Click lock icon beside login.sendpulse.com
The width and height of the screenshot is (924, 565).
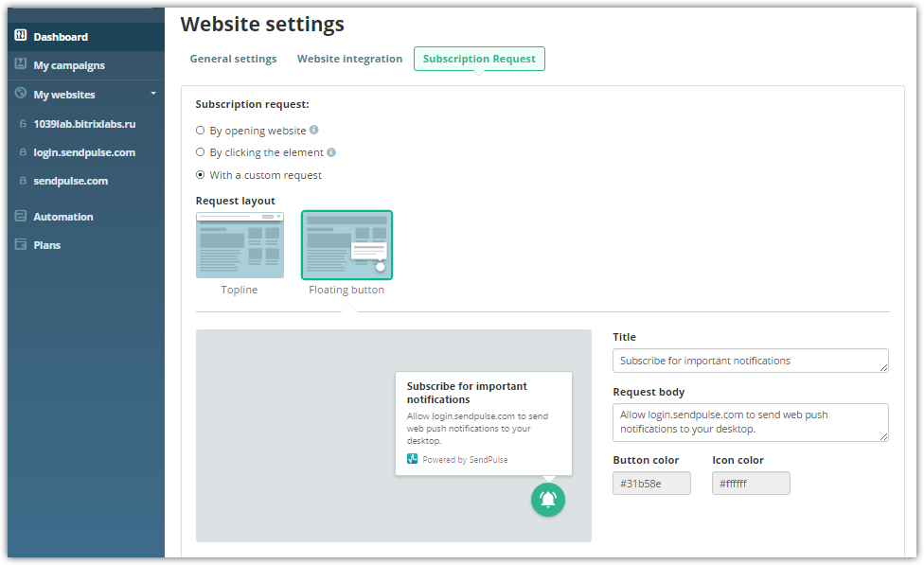23,152
